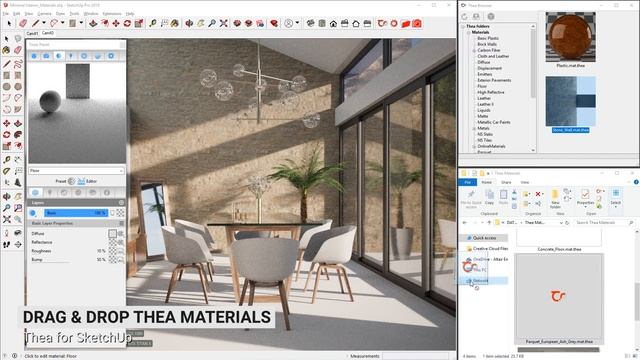Image resolution: width=640 pixels, height=360 pixels.
Task: Click Pin to Quick access in Explorer ribbon
Action: (471, 199)
